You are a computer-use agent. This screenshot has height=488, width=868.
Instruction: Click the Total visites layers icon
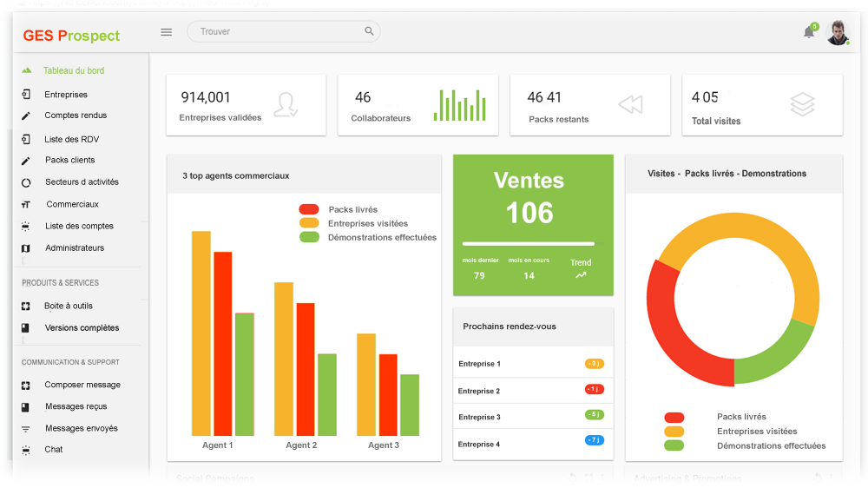(802, 105)
